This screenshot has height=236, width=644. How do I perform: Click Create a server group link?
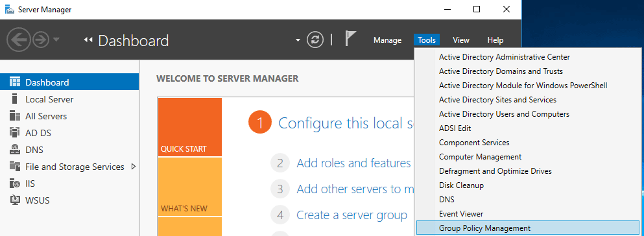tap(352, 215)
